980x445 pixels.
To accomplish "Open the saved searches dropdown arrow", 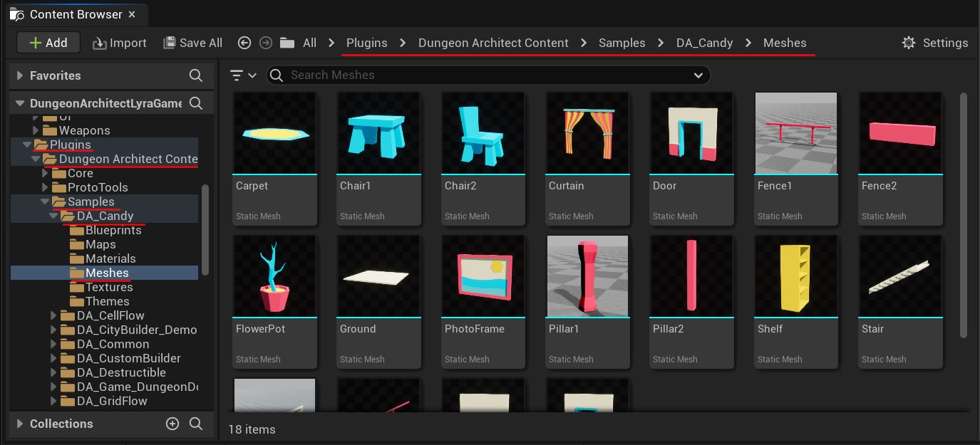I will [698, 75].
